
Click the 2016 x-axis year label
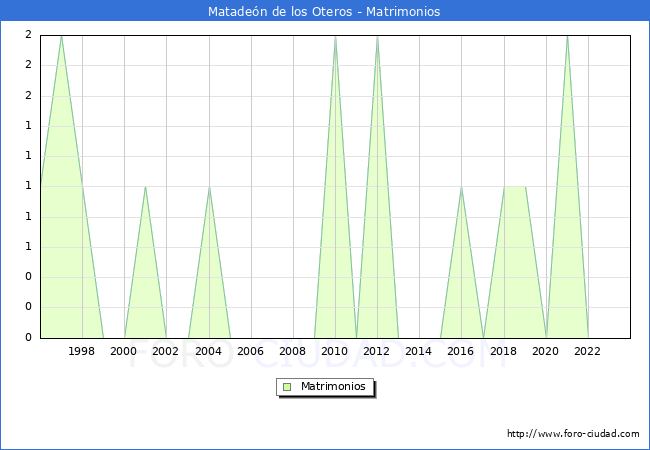(x=461, y=351)
